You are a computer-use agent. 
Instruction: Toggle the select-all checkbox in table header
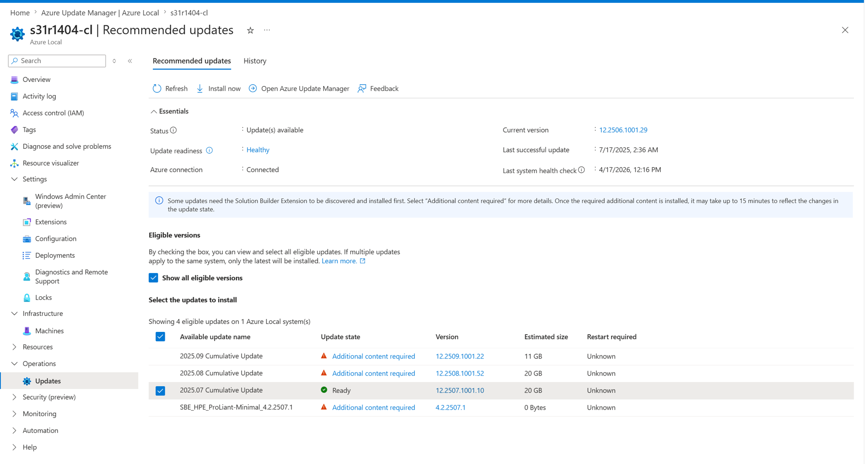coord(160,337)
